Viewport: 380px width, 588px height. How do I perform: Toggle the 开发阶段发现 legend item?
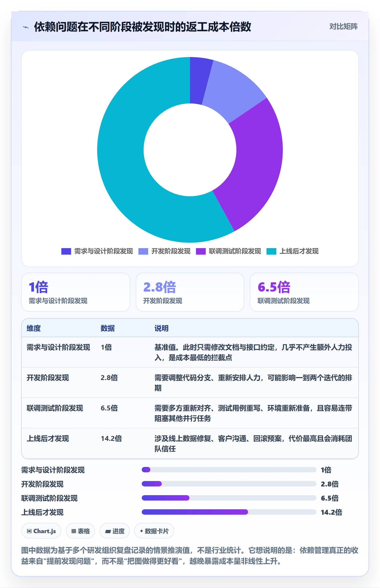164,251
